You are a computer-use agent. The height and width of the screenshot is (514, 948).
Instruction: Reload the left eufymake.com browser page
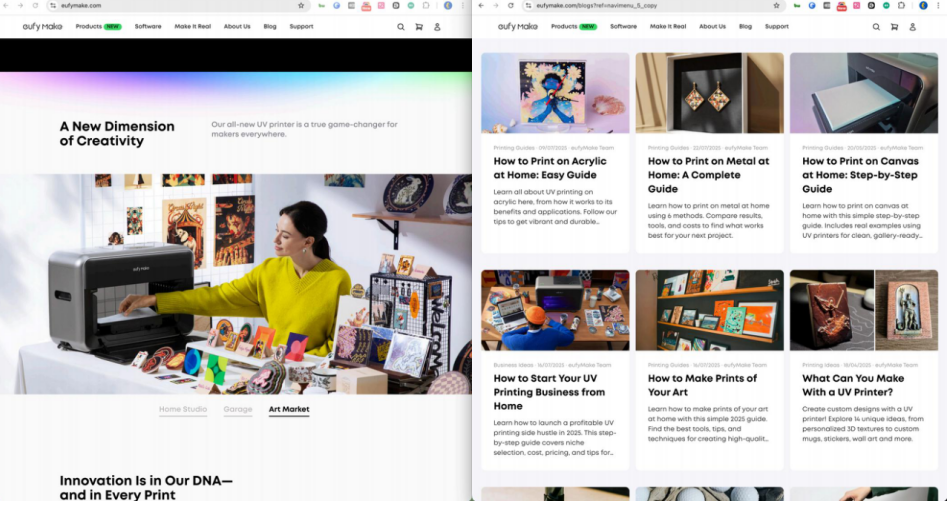click(35, 5)
